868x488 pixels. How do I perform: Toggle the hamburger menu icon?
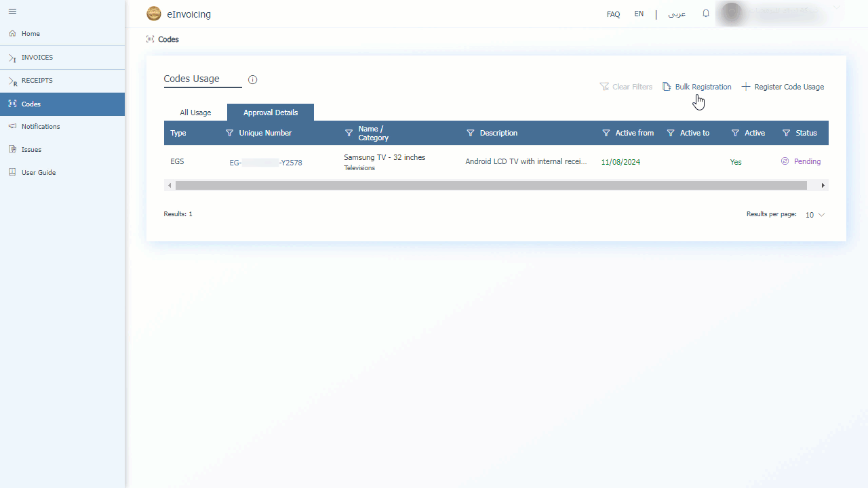tap(12, 12)
